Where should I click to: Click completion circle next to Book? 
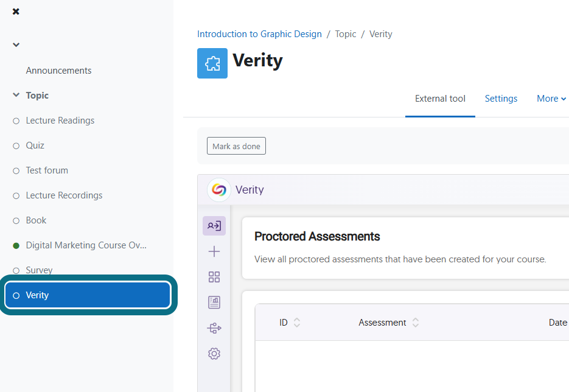16,221
